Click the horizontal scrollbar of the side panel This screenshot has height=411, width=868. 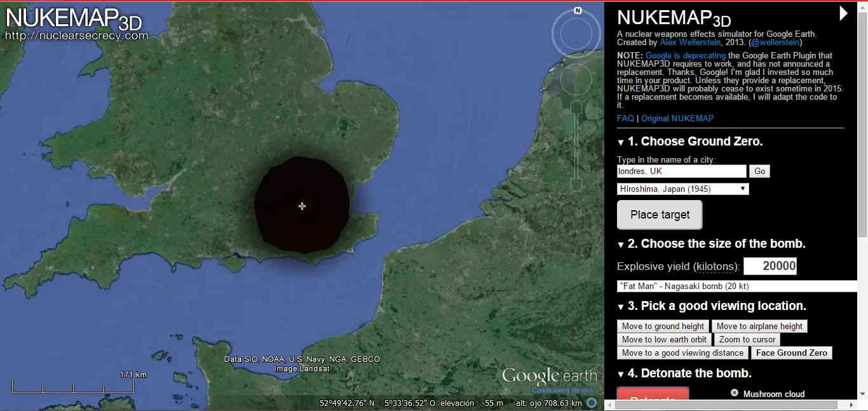pos(726,405)
